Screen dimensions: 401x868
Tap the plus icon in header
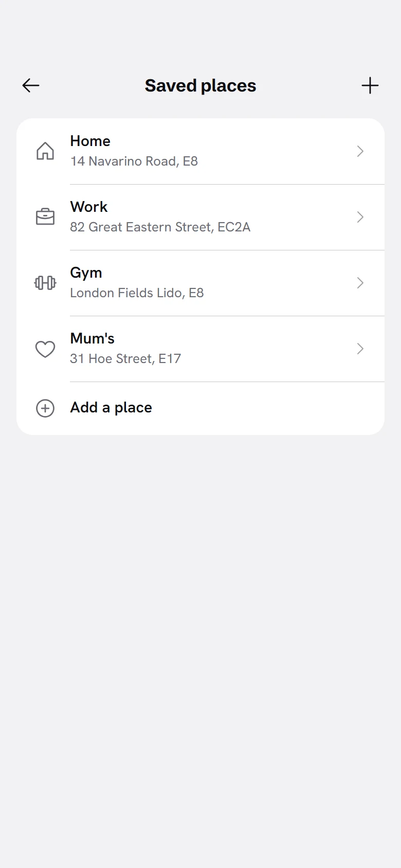(x=370, y=85)
